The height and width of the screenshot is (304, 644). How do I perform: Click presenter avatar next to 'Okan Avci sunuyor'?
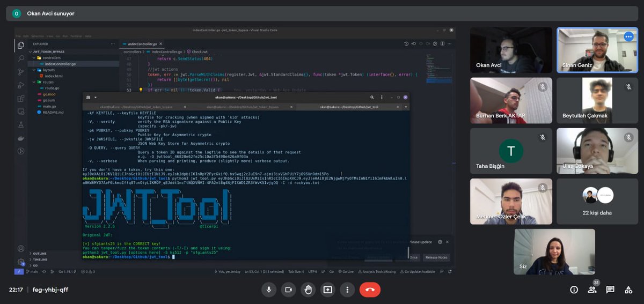click(x=17, y=13)
